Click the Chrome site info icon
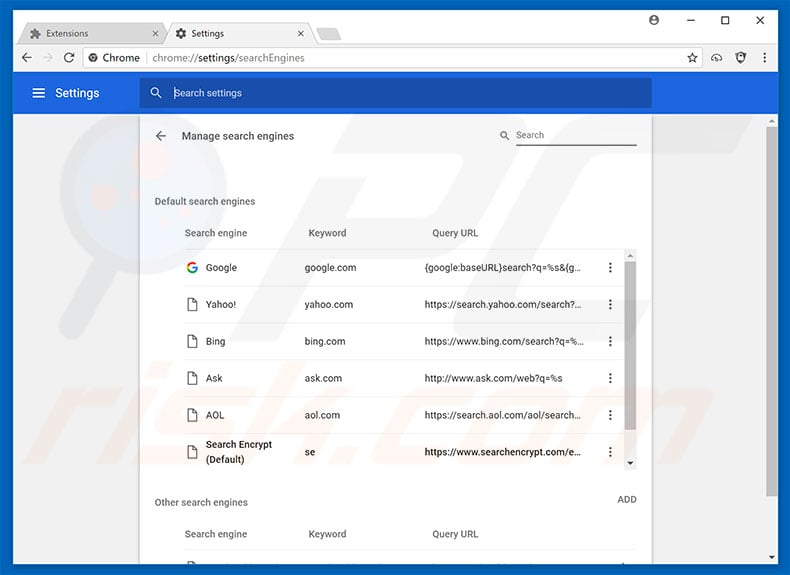This screenshot has height=575, width=790. pos(93,58)
